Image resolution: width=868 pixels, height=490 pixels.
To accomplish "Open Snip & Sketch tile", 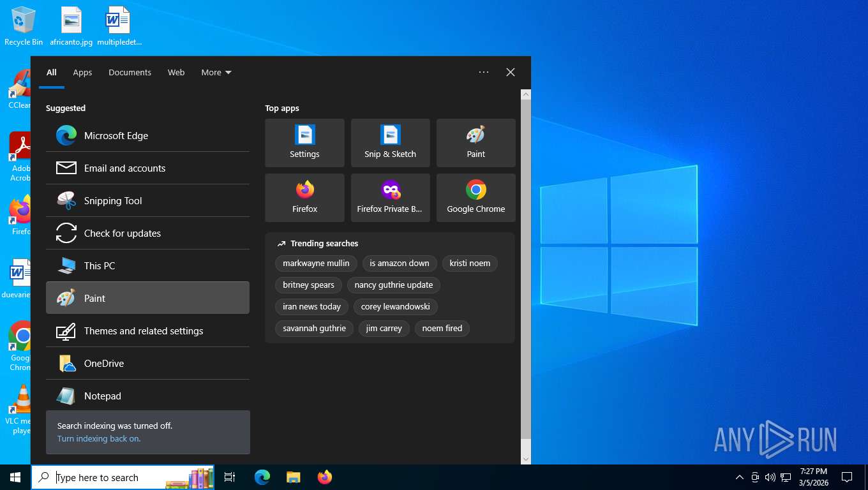I will (390, 143).
